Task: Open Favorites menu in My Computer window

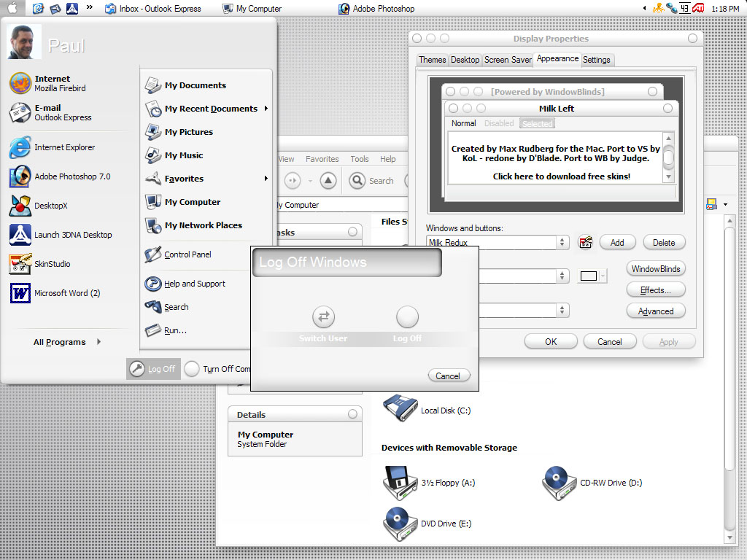Action: click(x=322, y=159)
